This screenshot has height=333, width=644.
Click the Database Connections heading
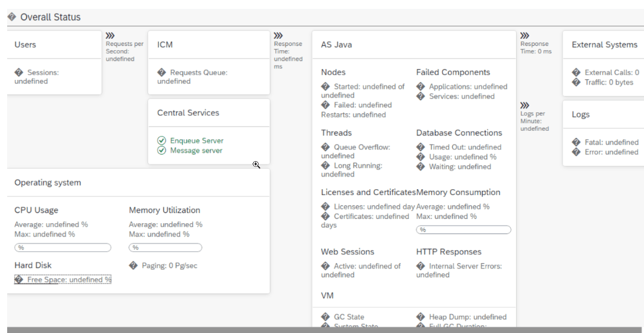(459, 133)
